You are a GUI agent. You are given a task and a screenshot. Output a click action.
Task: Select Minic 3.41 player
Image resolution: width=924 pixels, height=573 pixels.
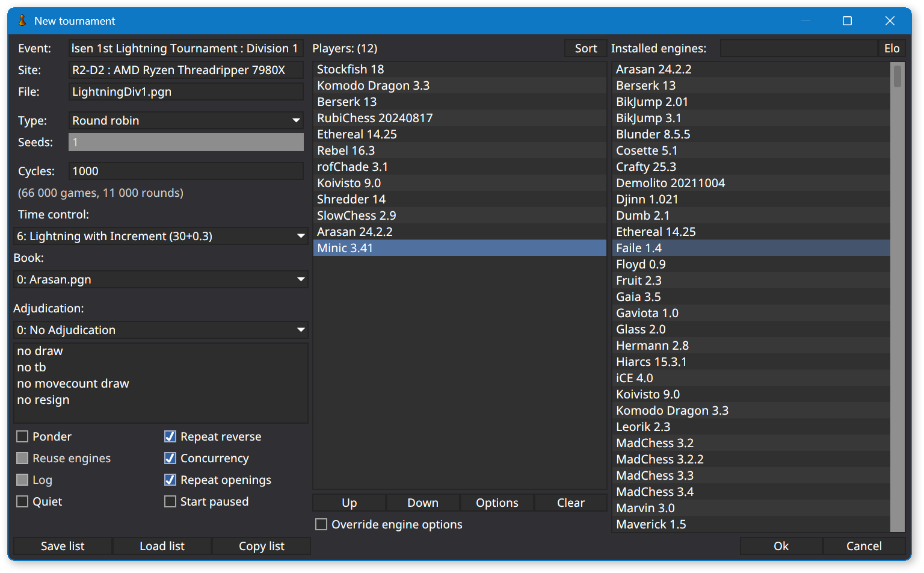[x=460, y=248]
